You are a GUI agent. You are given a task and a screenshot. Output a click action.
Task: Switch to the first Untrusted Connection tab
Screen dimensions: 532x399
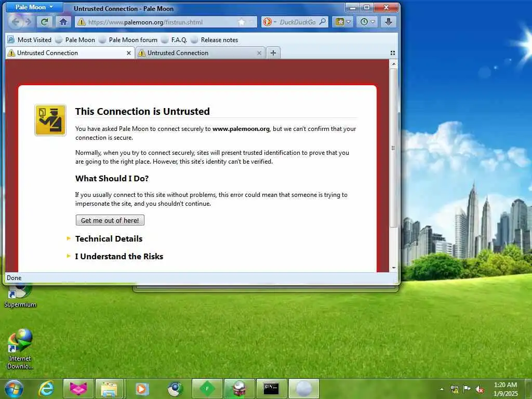point(70,53)
